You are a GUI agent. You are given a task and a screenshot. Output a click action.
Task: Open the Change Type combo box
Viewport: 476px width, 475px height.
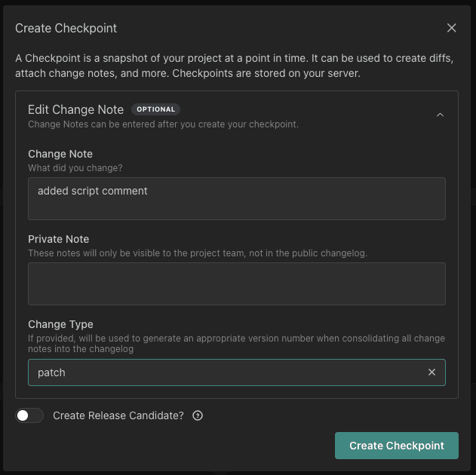226,372
